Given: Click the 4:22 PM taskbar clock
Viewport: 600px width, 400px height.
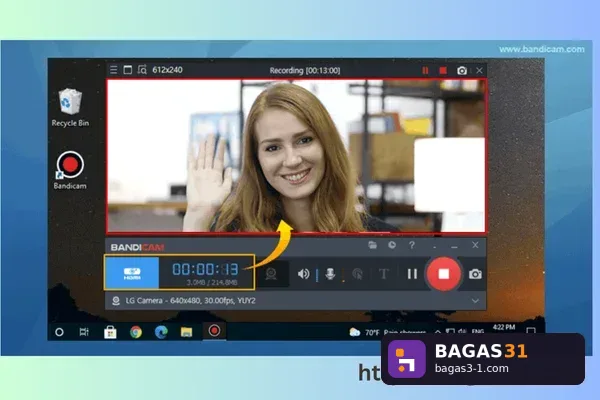Looking at the screenshot, I should [x=504, y=327].
